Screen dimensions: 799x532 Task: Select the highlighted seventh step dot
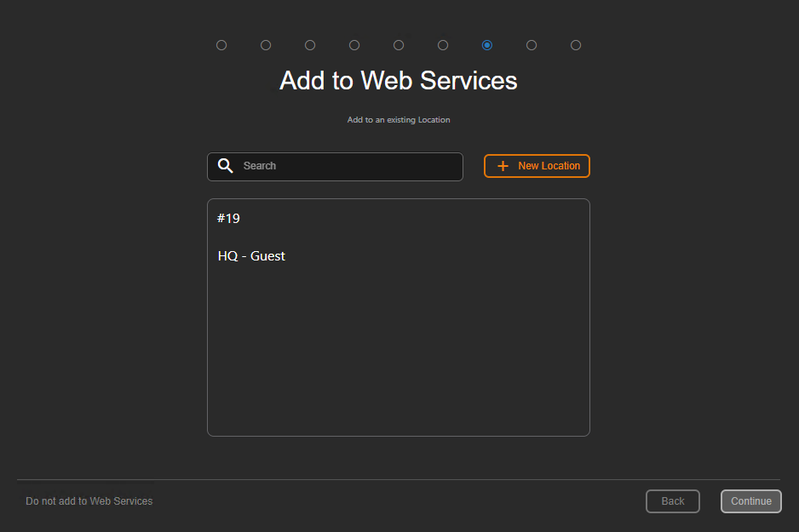(x=487, y=45)
